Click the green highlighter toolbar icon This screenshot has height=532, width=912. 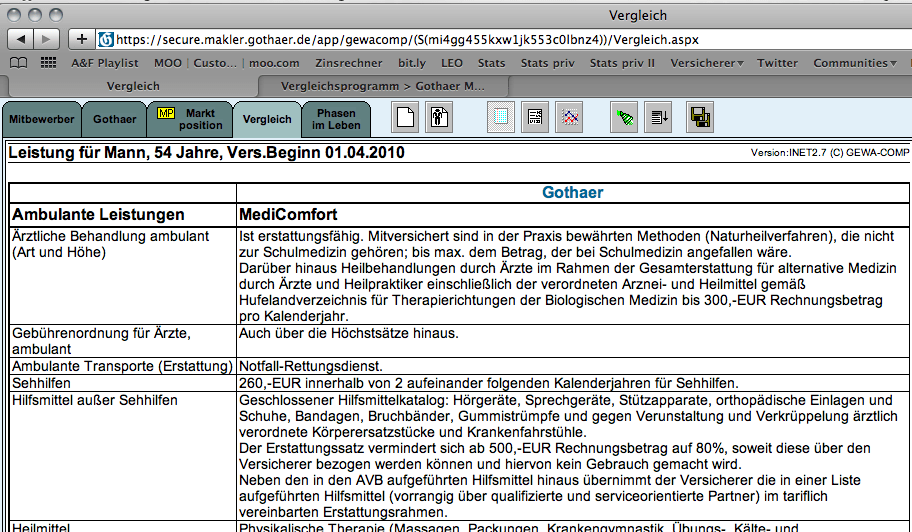click(x=624, y=117)
